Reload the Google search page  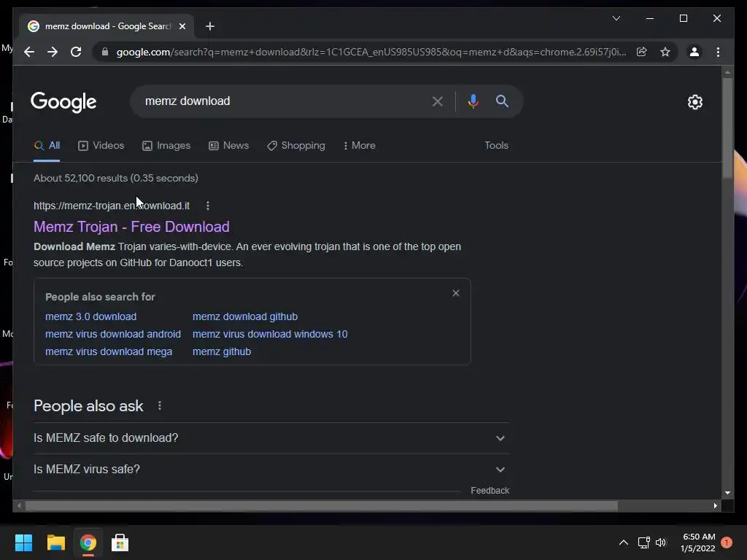point(76,52)
